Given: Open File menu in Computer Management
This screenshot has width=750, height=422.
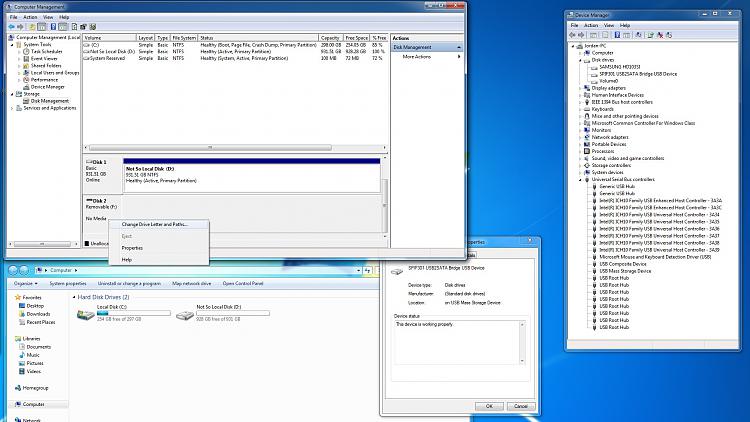Looking at the screenshot, I should 13,17.
